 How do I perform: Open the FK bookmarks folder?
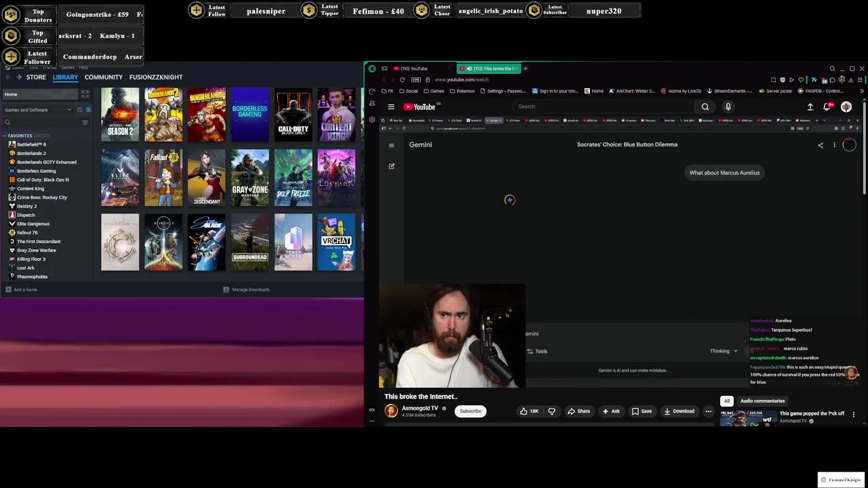387,91
